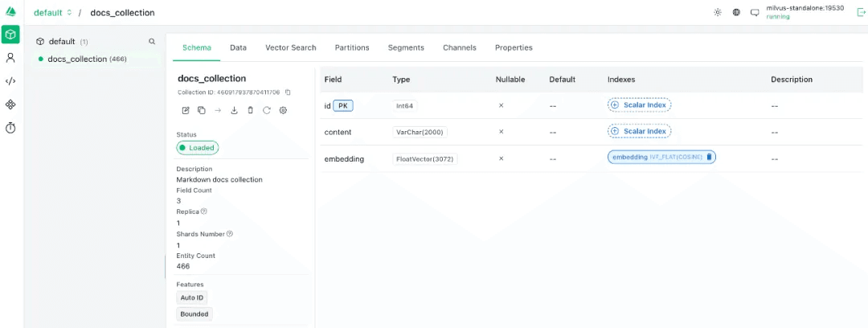Click the search icon in the collections panel
This screenshot has width=868, height=328.
tap(152, 41)
